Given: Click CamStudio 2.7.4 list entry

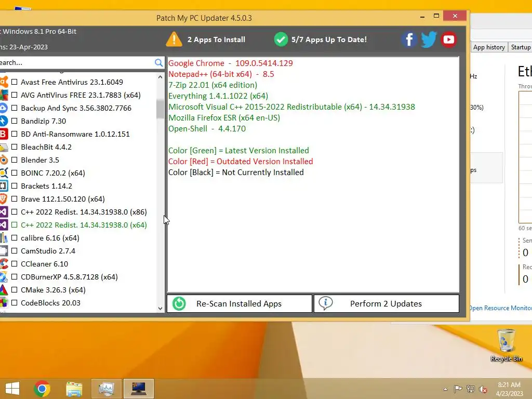Looking at the screenshot, I should (48, 251).
